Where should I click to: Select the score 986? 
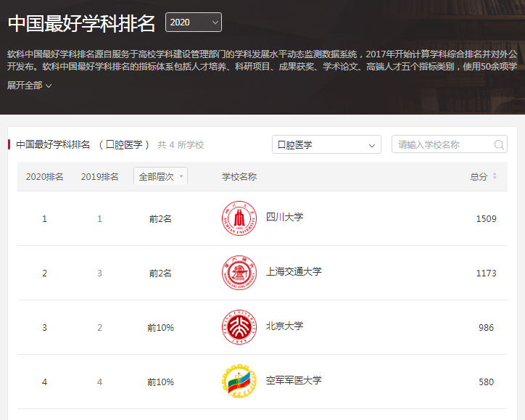486,328
